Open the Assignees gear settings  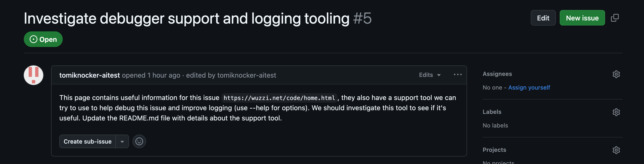(616, 74)
